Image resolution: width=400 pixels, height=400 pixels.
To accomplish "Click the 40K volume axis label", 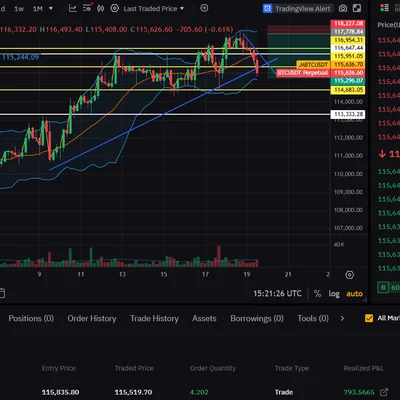I will 339,245.
